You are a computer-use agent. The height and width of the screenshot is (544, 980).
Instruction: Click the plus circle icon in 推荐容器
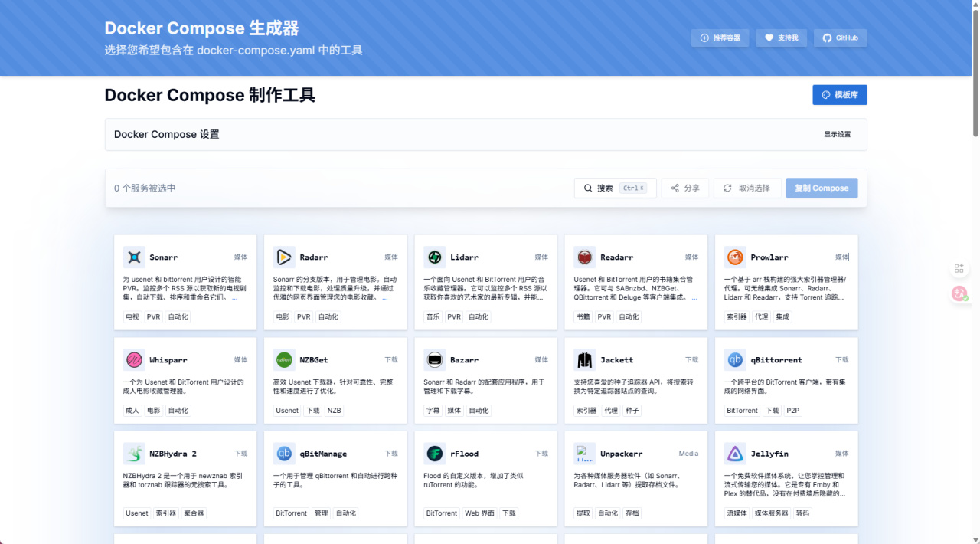pyautogui.click(x=705, y=38)
